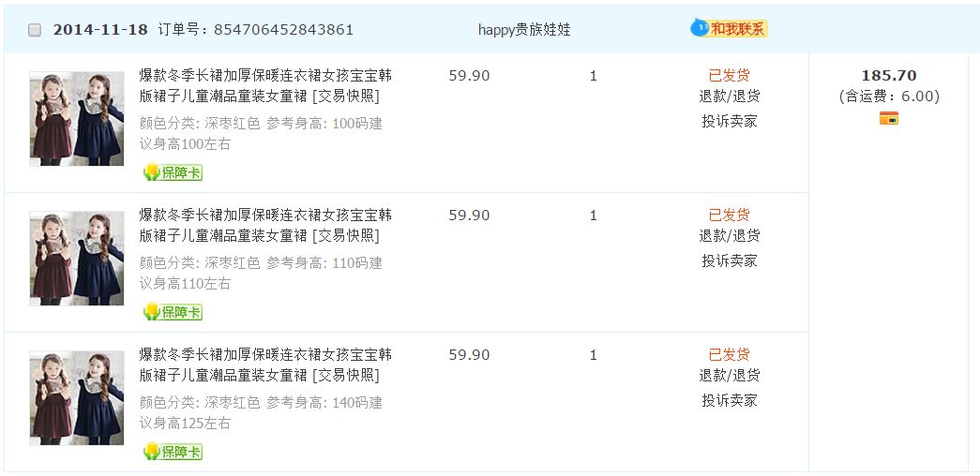980x476 pixels.
Task: Click the payment card icon under total
Action: click(888, 118)
